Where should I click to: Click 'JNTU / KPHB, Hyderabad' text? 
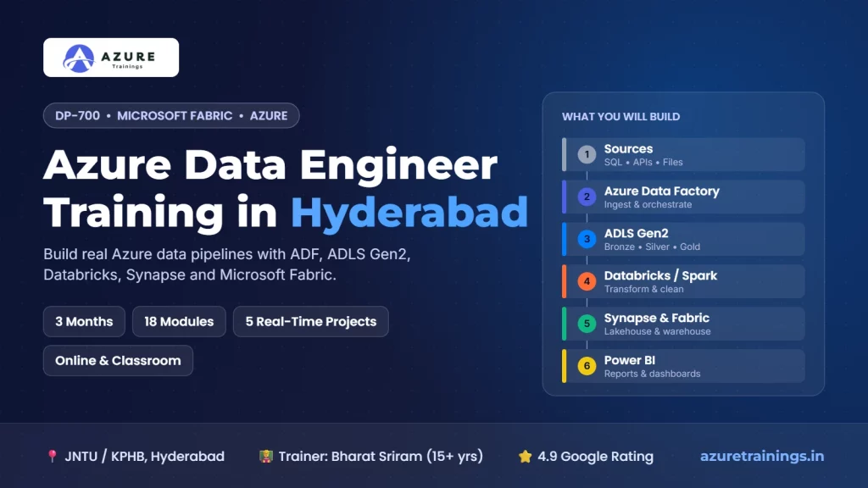[144, 457]
